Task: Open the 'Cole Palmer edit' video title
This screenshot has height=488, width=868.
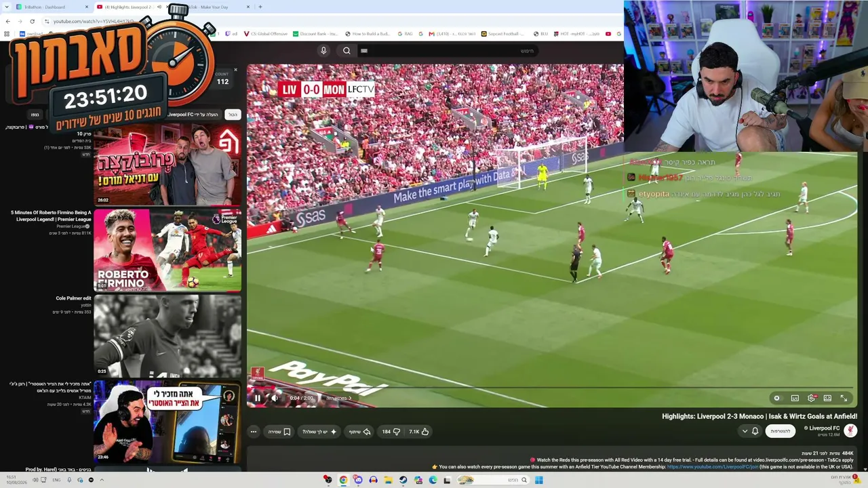Action: click(73, 298)
